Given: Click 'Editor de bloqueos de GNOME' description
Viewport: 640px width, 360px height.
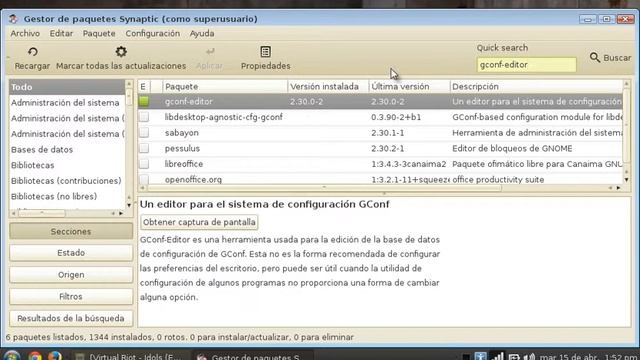Looking at the screenshot, I should 512,149.
